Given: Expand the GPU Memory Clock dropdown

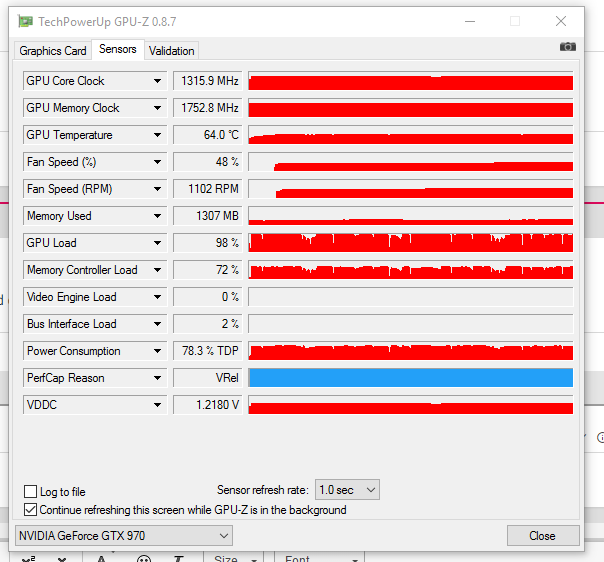Looking at the screenshot, I should coord(157,108).
